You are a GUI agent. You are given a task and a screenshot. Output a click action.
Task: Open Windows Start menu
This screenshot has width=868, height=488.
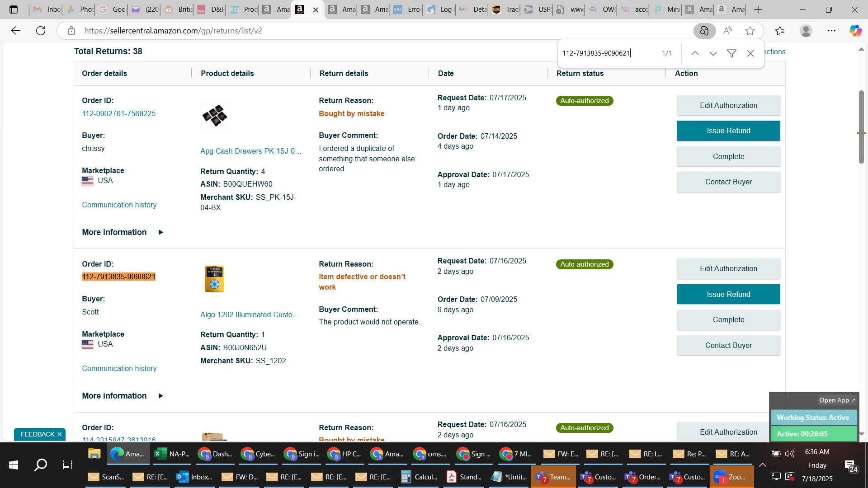pyautogui.click(x=14, y=465)
